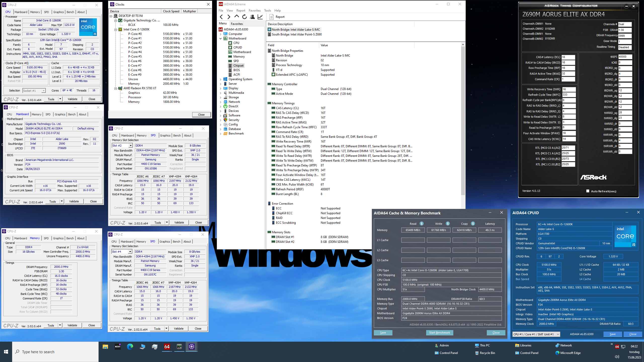The height and width of the screenshot is (362, 644).
Task: Expand Computer node in AIDA64 tree
Action: (221, 34)
